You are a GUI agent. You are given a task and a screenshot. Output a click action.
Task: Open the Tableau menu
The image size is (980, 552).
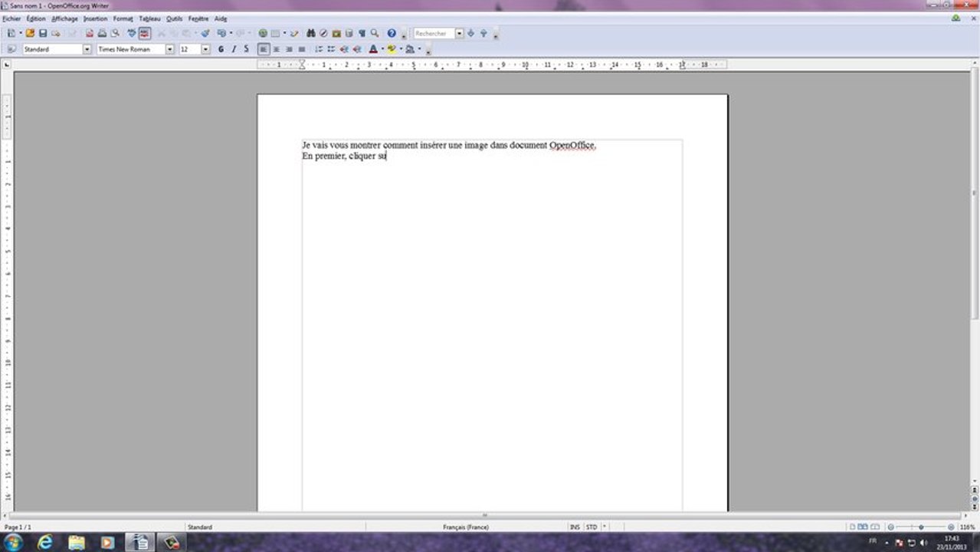(149, 18)
